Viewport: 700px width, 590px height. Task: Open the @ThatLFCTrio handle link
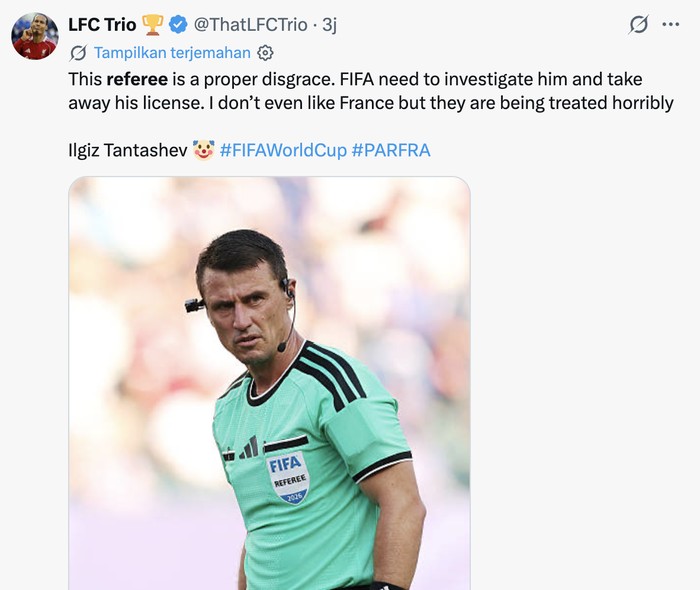coord(250,25)
